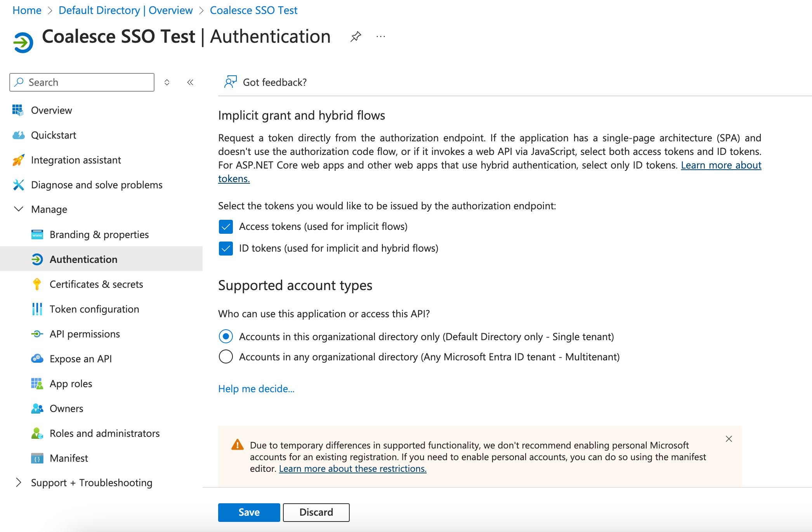Open Learn more about tokens link
The width and height of the screenshot is (812, 532).
click(x=721, y=165)
